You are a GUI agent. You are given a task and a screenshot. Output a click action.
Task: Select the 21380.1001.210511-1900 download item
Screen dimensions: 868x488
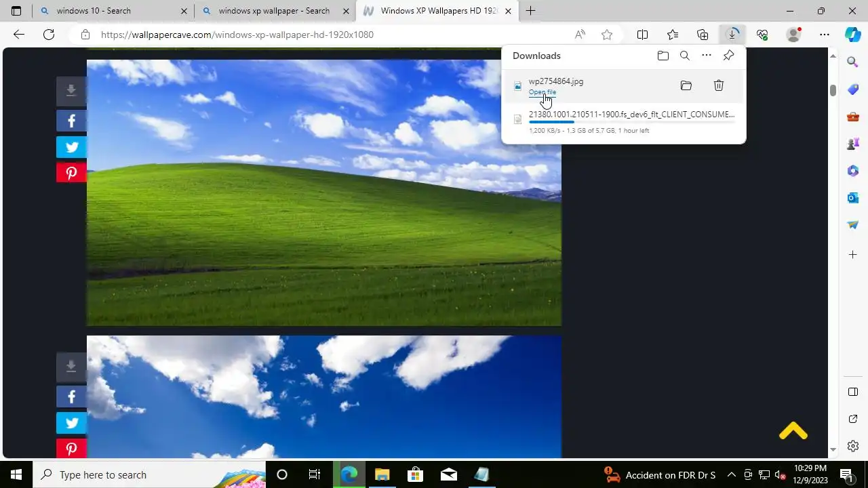[x=624, y=122]
